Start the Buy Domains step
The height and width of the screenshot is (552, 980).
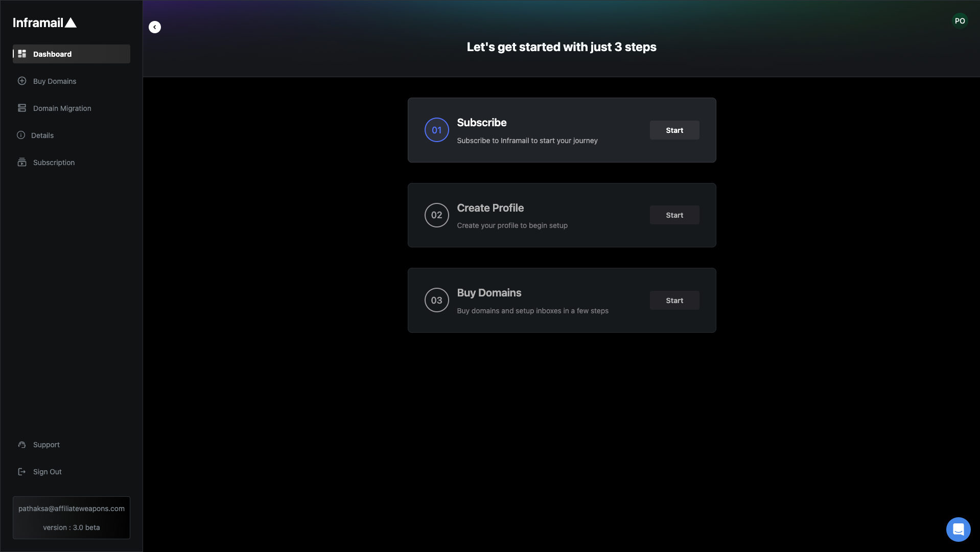pos(674,301)
